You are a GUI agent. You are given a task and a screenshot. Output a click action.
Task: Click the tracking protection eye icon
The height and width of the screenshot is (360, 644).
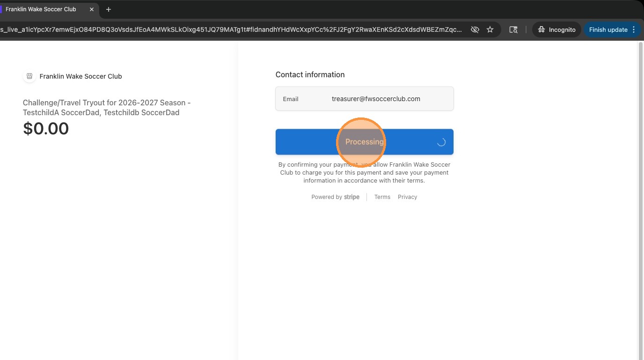475,29
